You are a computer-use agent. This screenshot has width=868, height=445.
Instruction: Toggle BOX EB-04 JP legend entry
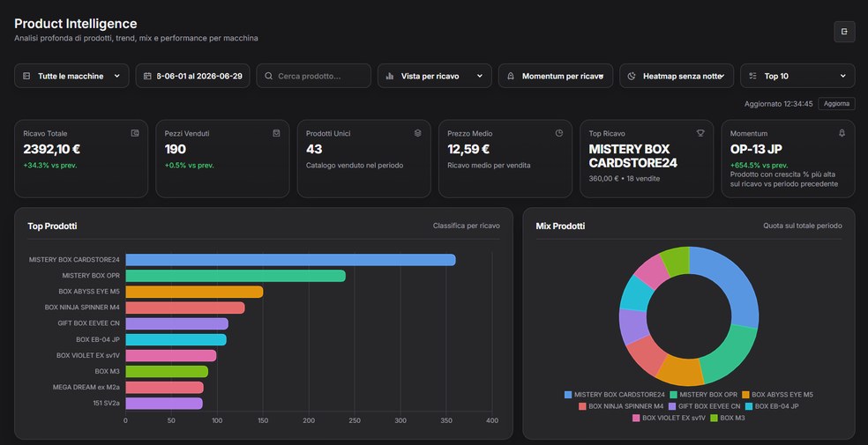(772, 406)
